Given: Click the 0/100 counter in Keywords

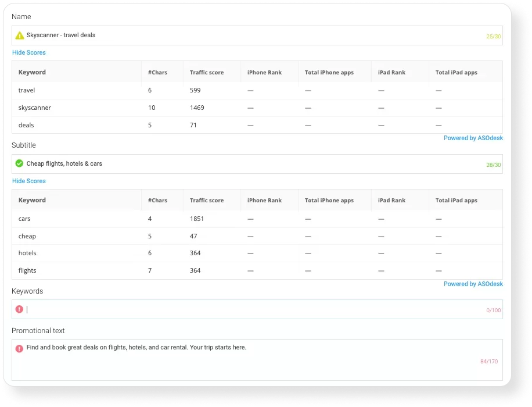Looking at the screenshot, I should (493, 310).
